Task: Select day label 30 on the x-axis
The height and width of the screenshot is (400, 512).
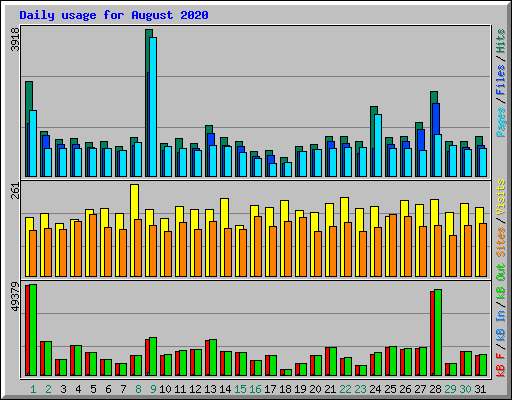Action: (x=465, y=389)
